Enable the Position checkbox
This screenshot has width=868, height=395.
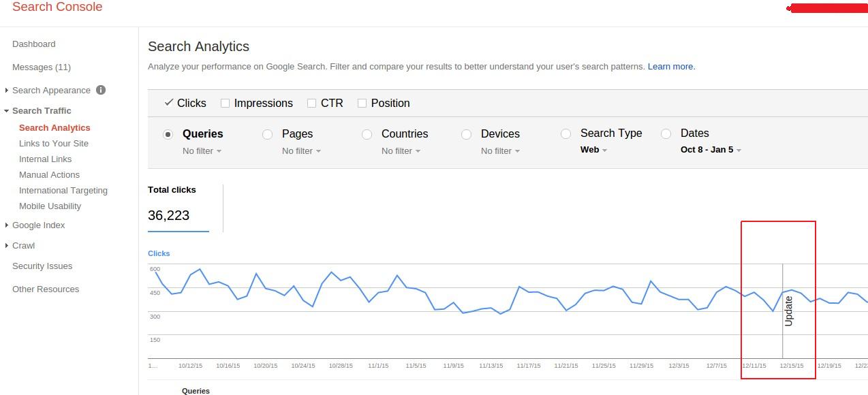tap(362, 104)
